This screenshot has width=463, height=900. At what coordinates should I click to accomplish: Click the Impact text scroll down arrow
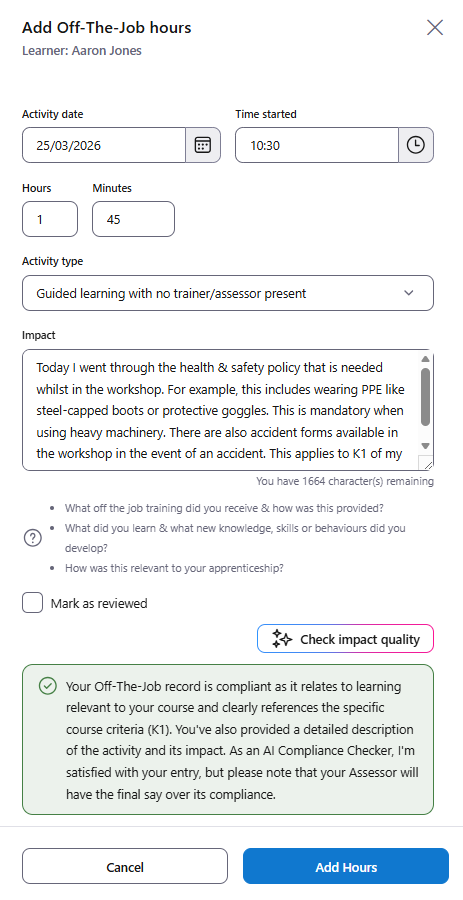click(425, 446)
